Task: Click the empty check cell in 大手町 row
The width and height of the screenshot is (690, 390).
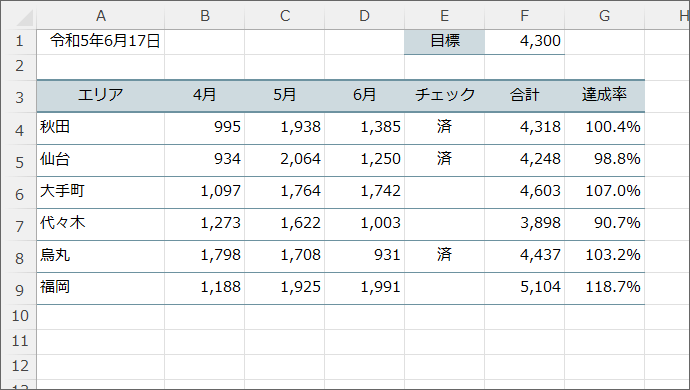Action: [x=444, y=192]
